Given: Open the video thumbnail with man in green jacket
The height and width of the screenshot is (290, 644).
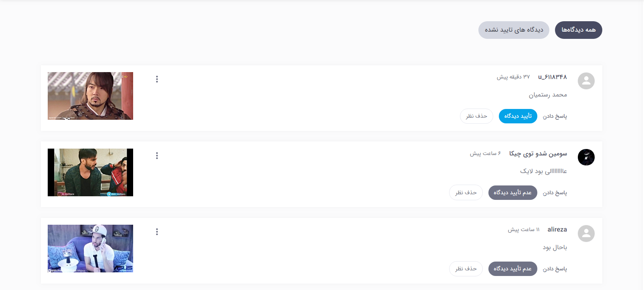Looking at the screenshot, I should pos(90,172).
